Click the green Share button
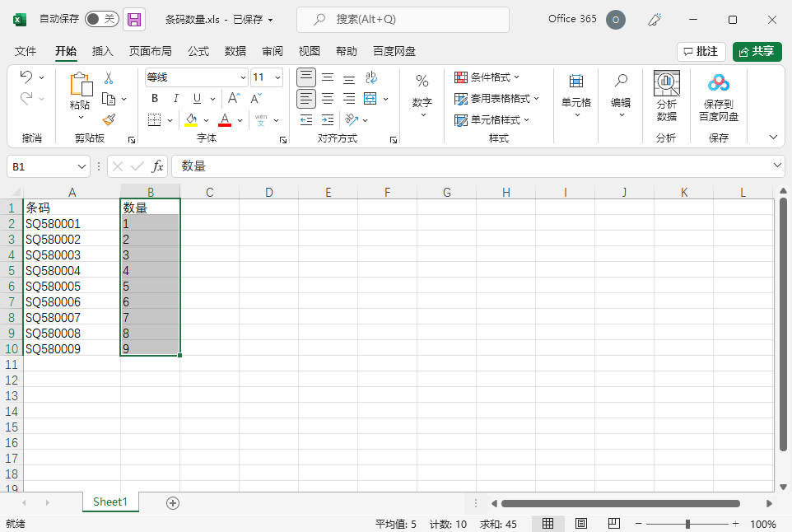 757,51
